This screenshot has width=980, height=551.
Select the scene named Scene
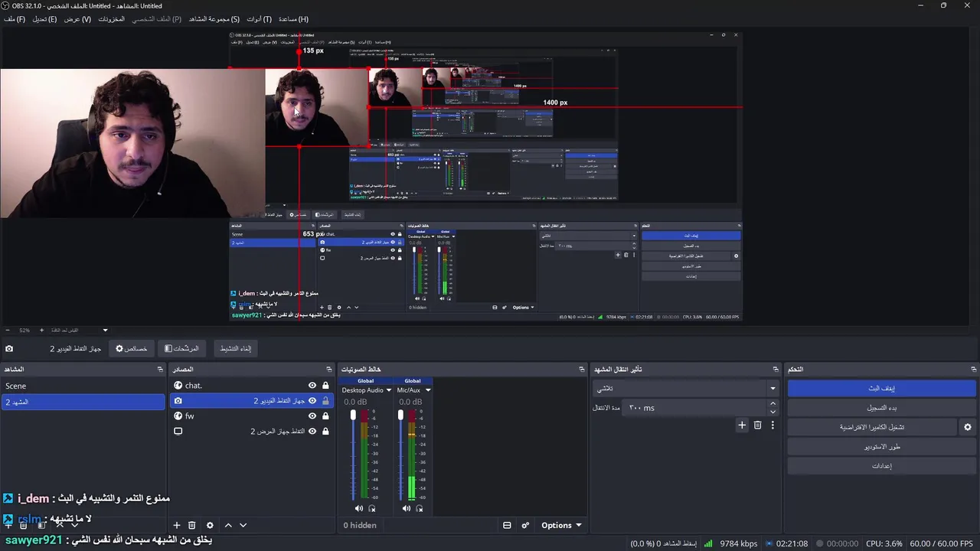tap(83, 386)
